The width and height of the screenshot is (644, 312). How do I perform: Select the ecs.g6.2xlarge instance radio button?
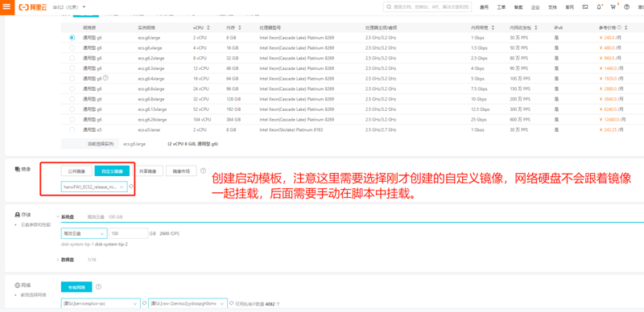click(x=72, y=58)
